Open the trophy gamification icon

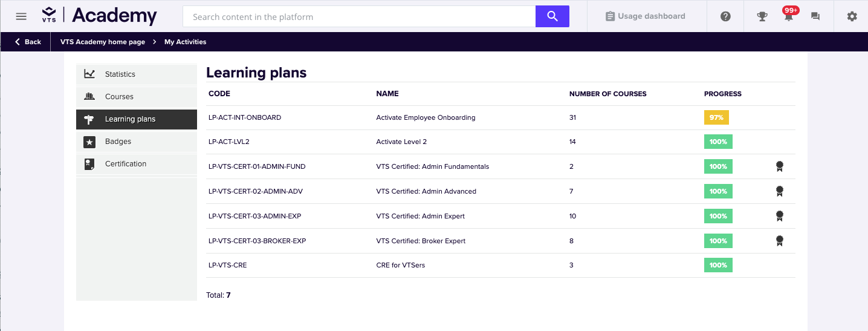coord(762,16)
